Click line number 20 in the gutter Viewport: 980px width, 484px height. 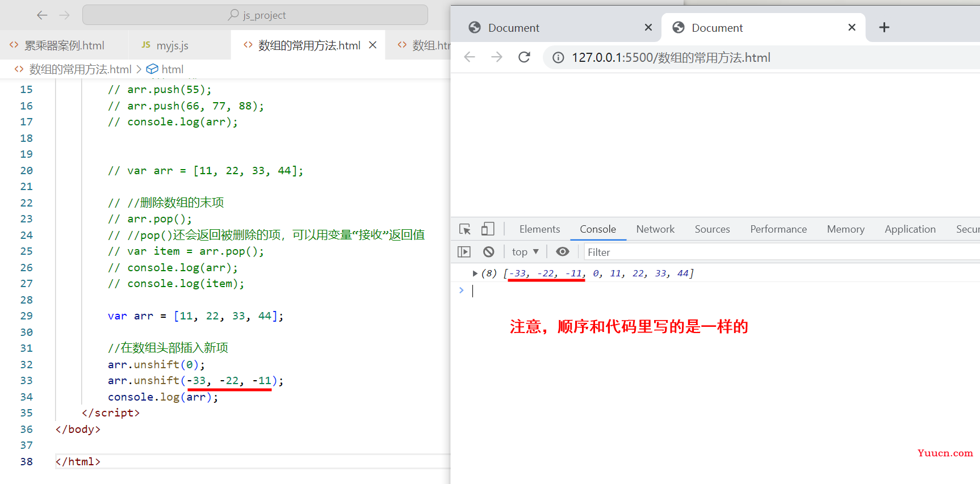27,171
